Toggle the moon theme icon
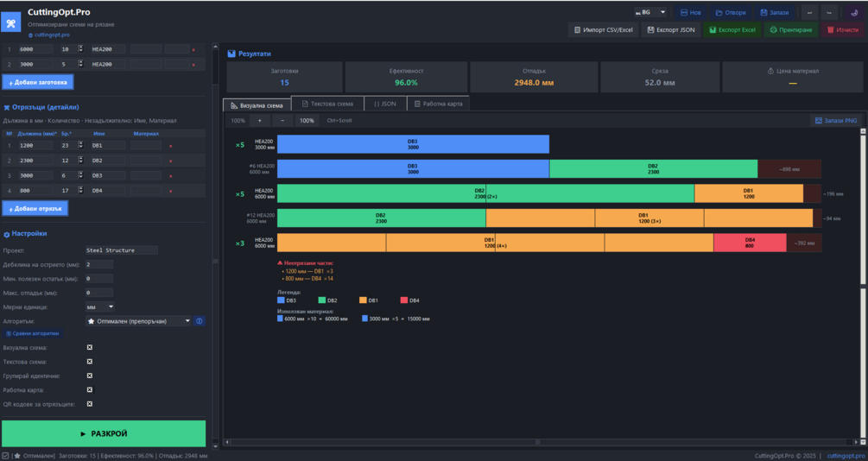Screen dimensions: 868x461 coord(854,13)
